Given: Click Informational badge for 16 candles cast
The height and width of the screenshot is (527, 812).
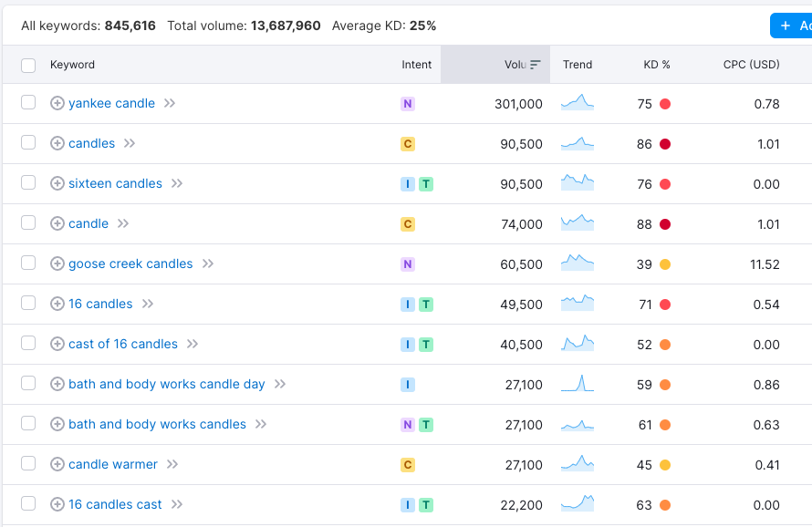Looking at the screenshot, I should (x=408, y=505).
